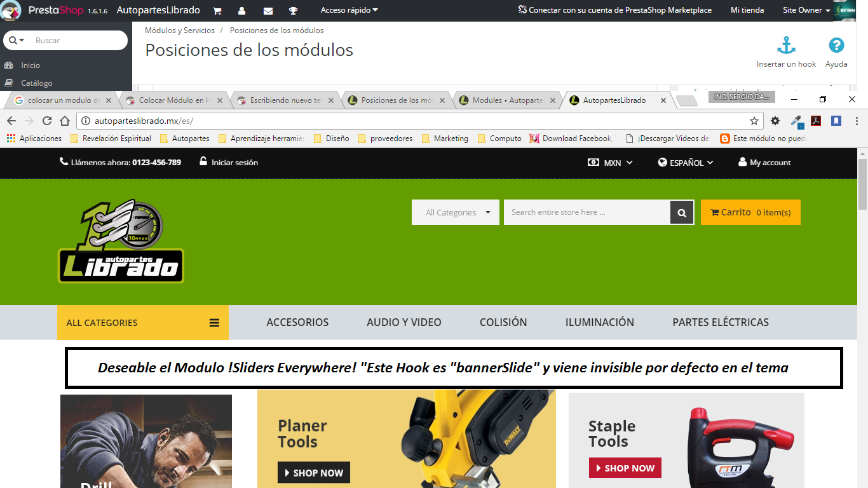Expand the ALL CATEGORIES vertical menu
Screen dimensions: 868x488
[143, 323]
